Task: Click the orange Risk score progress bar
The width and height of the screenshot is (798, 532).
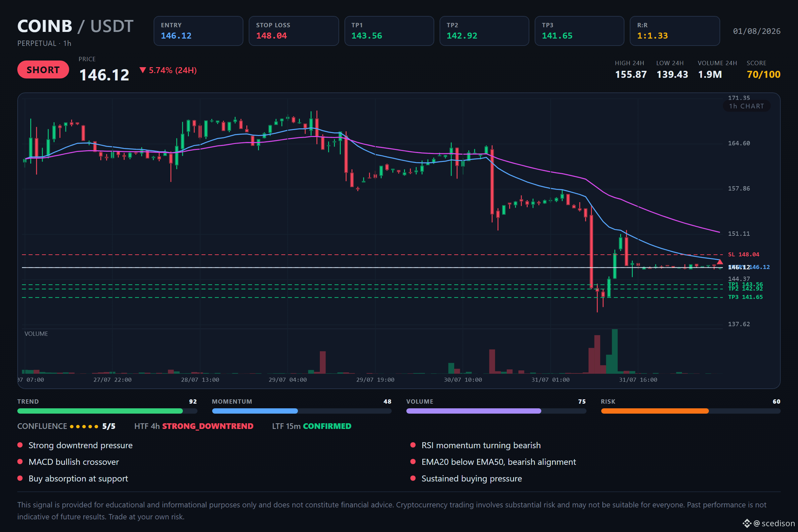Action: click(x=691, y=411)
